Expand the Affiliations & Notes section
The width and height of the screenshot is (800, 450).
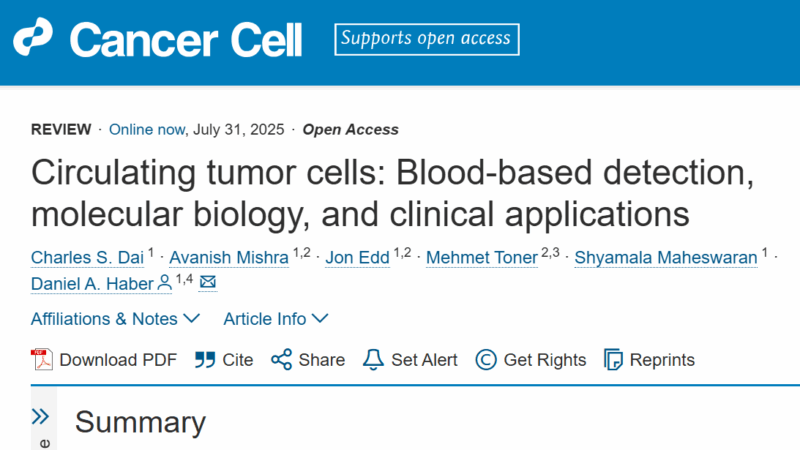pos(115,319)
